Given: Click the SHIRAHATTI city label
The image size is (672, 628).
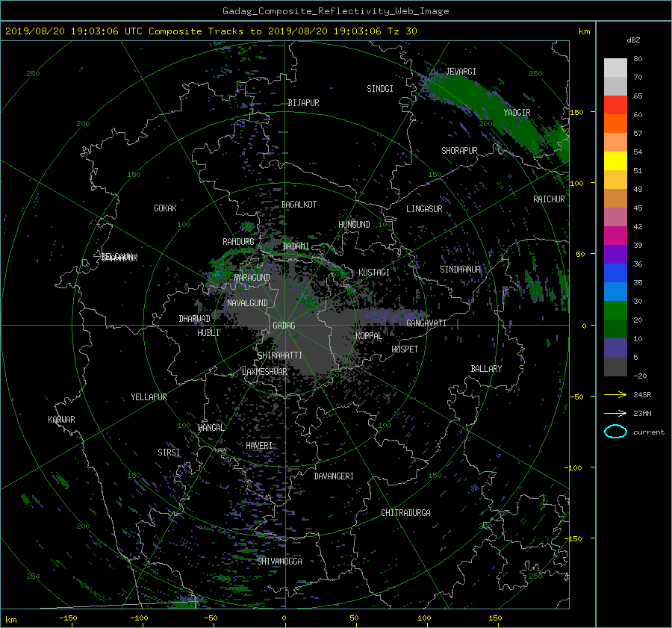Looking at the screenshot, I should tap(280, 355).
